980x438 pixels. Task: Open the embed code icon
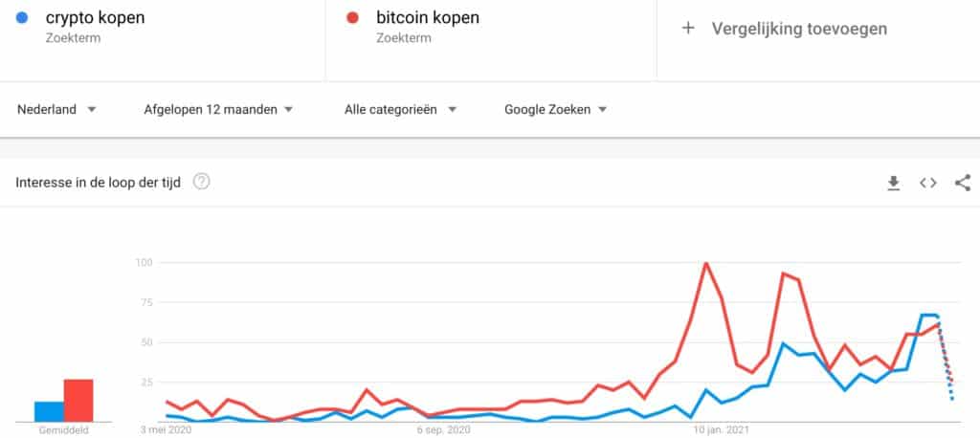tap(928, 183)
